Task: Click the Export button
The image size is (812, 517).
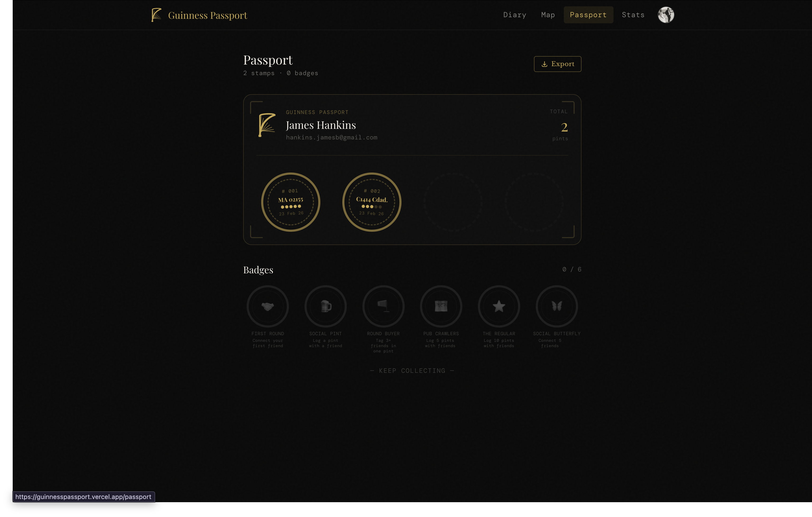Action: pyautogui.click(x=557, y=64)
